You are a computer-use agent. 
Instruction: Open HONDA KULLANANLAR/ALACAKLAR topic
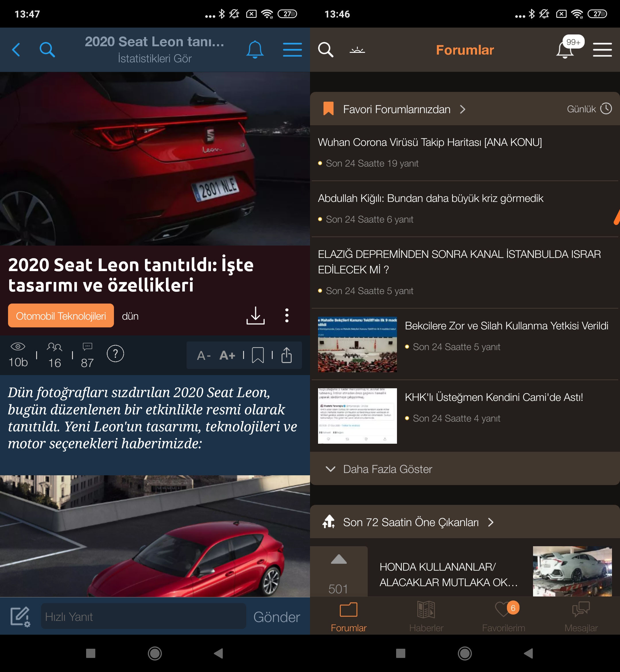tap(449, 574)
